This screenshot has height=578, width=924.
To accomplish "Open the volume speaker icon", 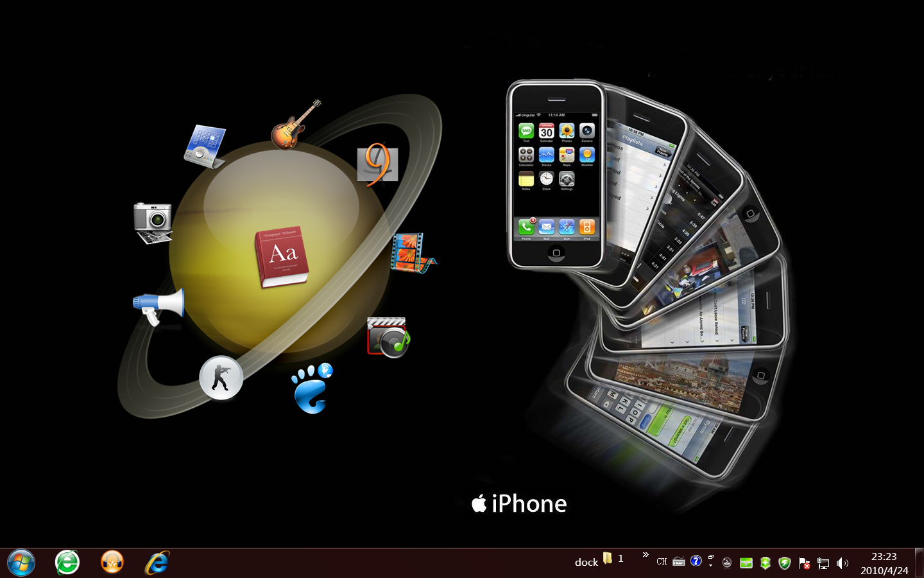I will pyautogui.click(x=843, y=563).
